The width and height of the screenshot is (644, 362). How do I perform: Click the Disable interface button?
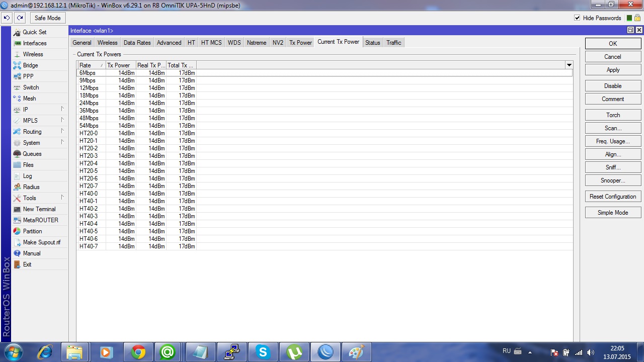613,86
